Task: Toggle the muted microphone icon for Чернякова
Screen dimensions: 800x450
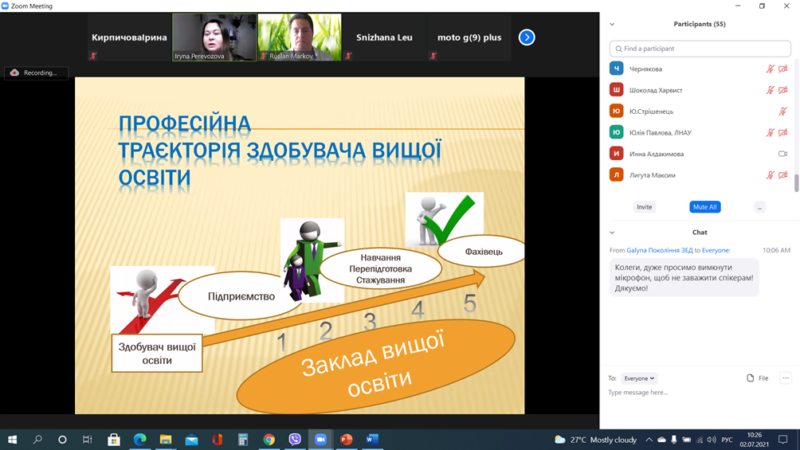Action: [x=770, y=68]
